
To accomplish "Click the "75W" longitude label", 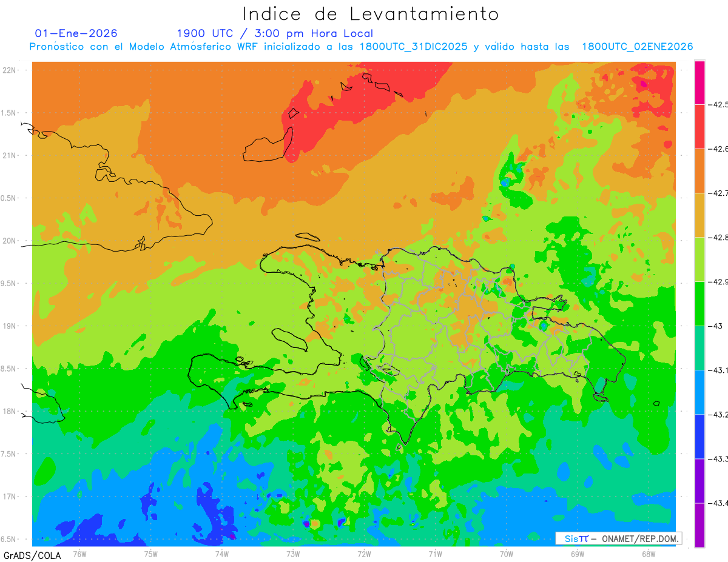I will pos(151,554).
